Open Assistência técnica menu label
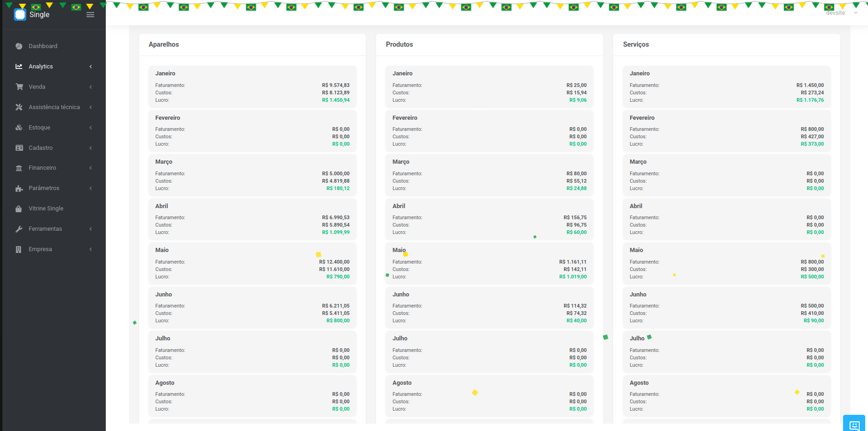Screen dimensions: 868x431 pos(54,107)
